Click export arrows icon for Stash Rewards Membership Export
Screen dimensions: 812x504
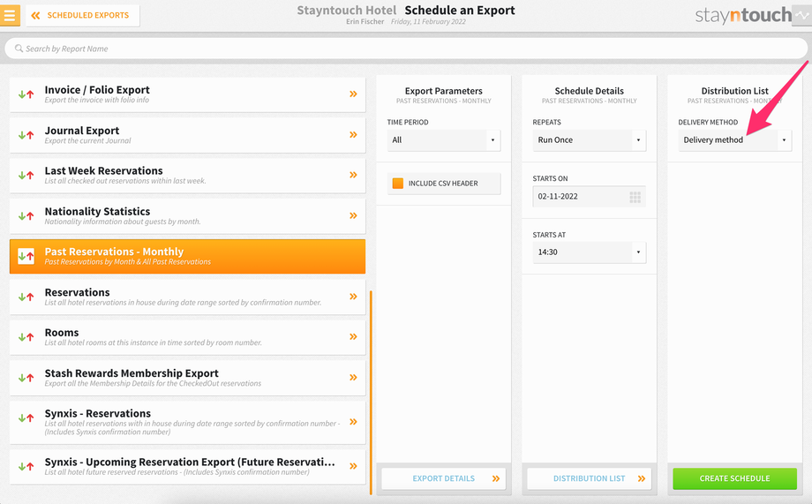click(x=26, y=378)
